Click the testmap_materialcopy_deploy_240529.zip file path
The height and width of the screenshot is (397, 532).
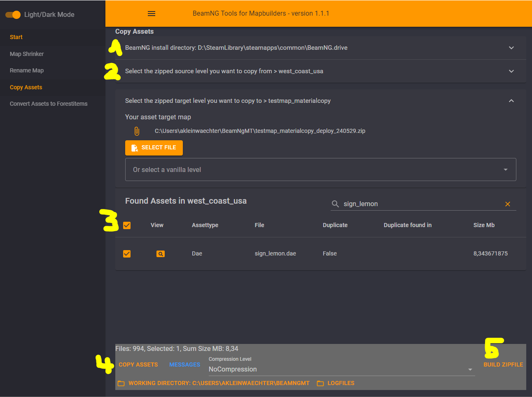coord(260,131)
